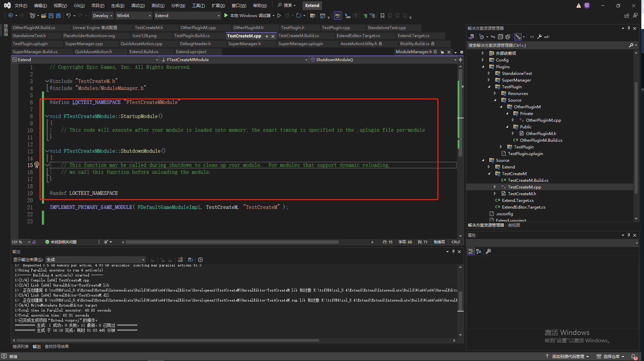Start debugging with the green play icon
Image resolution: width=644 pixels, height=361 pixels.
[x=226, y=16]
